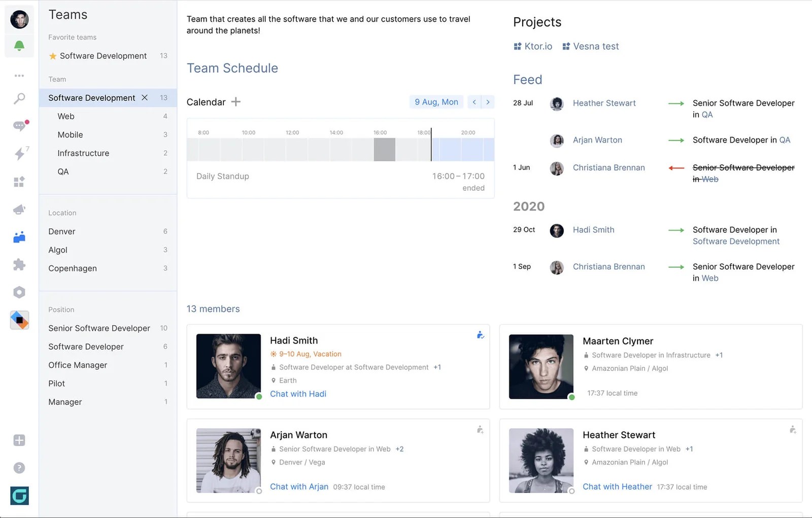
Task: Open the user profile avatar in sidebar
Action: [x=19, y=19]
